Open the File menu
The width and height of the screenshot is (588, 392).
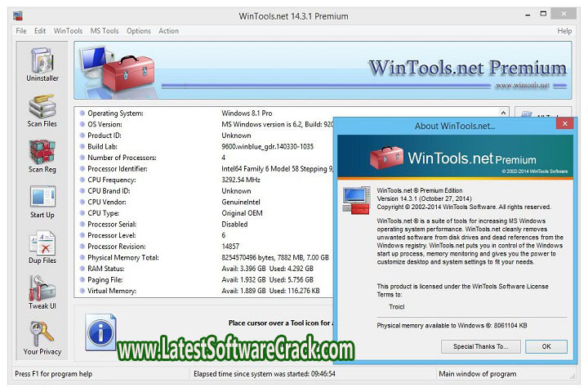pyautogui.click(x=21, y=31)
